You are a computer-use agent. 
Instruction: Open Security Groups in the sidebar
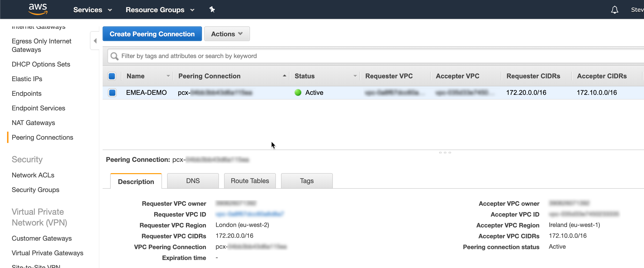point(35,190)
